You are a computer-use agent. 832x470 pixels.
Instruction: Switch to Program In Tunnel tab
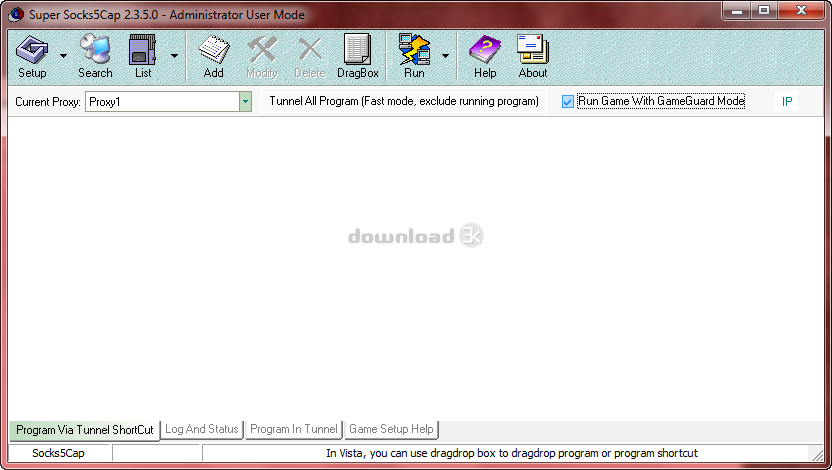pos(294,429)
